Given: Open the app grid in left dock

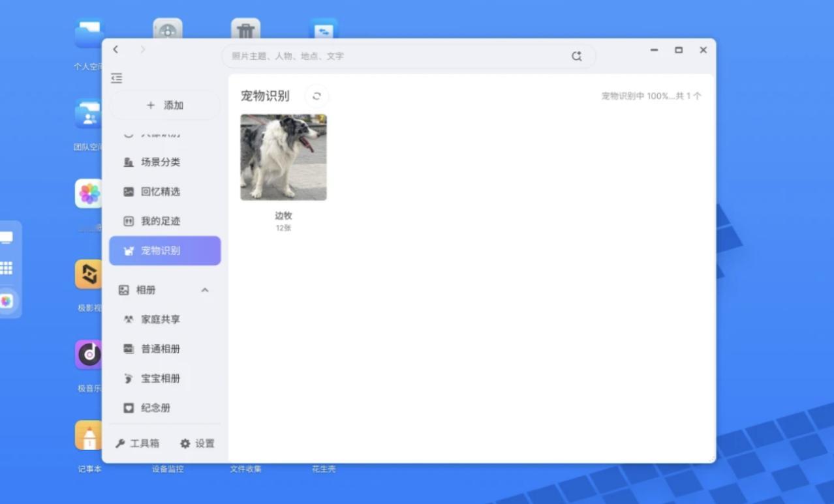Looking at the screenshot, I should point(7,268).
